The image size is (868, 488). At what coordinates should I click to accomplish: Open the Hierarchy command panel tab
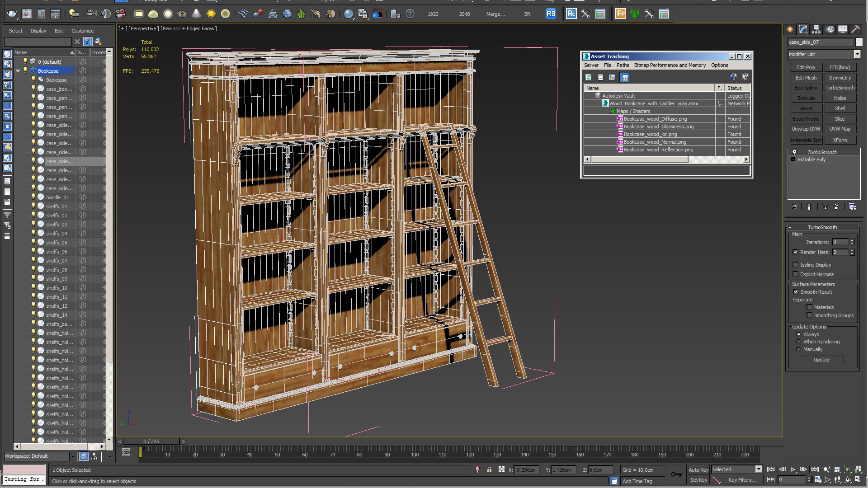(x=816, y=29)
